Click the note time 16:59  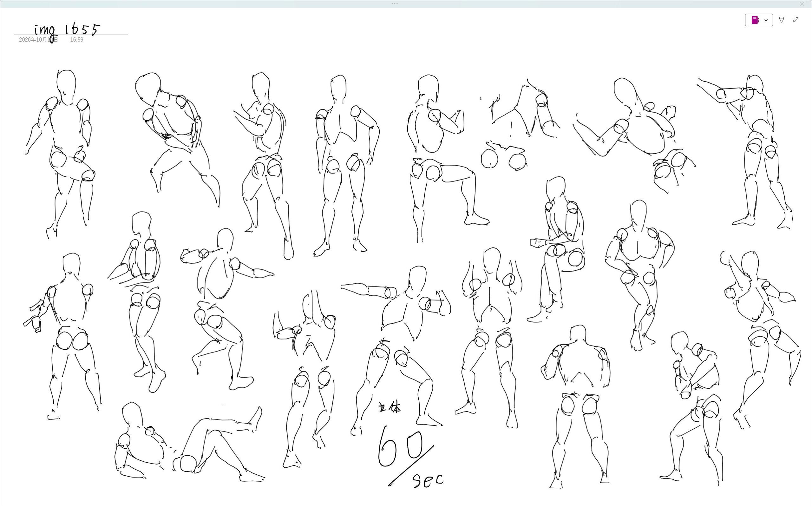[x=76, y=40]
